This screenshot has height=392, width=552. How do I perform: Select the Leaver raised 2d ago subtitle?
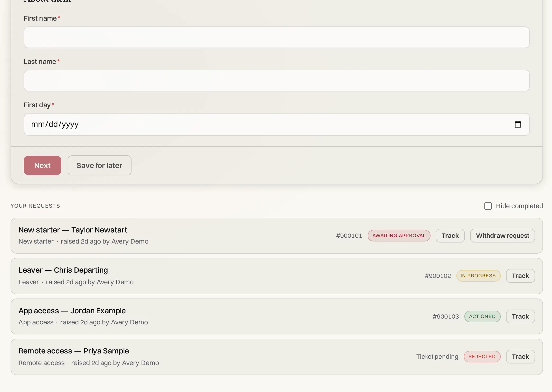point(76,282)
